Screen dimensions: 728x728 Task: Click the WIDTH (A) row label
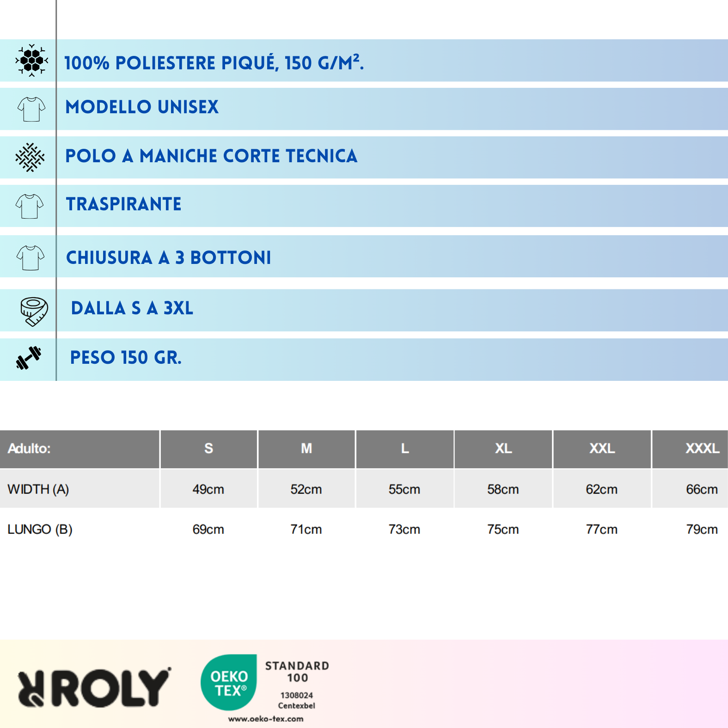coord(38,489)
